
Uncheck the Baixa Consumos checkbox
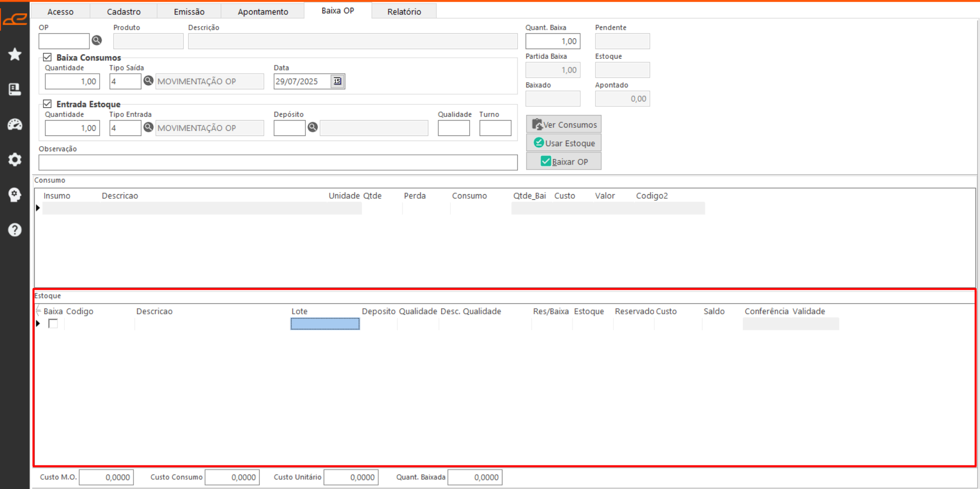pyautogui.click(x=48, y=57)
